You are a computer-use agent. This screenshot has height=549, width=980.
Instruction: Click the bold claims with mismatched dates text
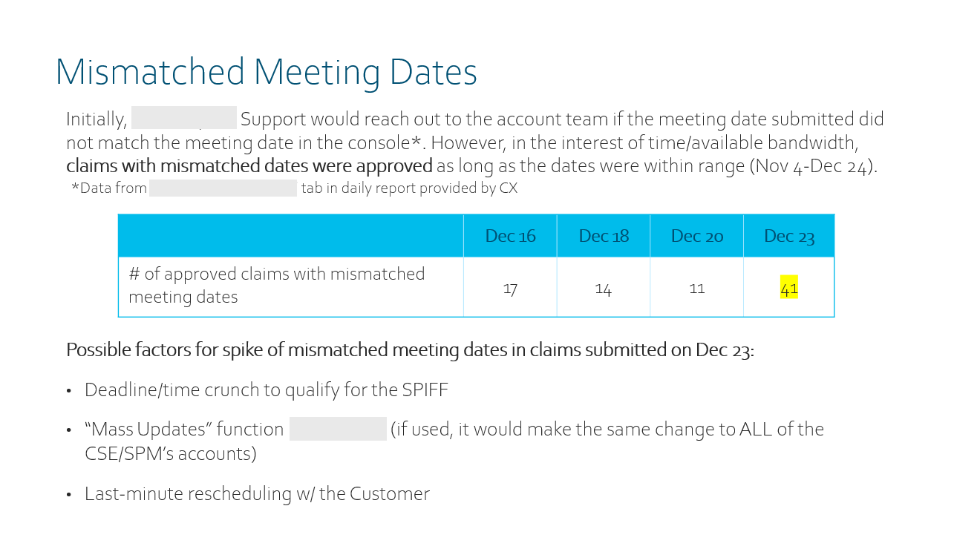[249, 165]
